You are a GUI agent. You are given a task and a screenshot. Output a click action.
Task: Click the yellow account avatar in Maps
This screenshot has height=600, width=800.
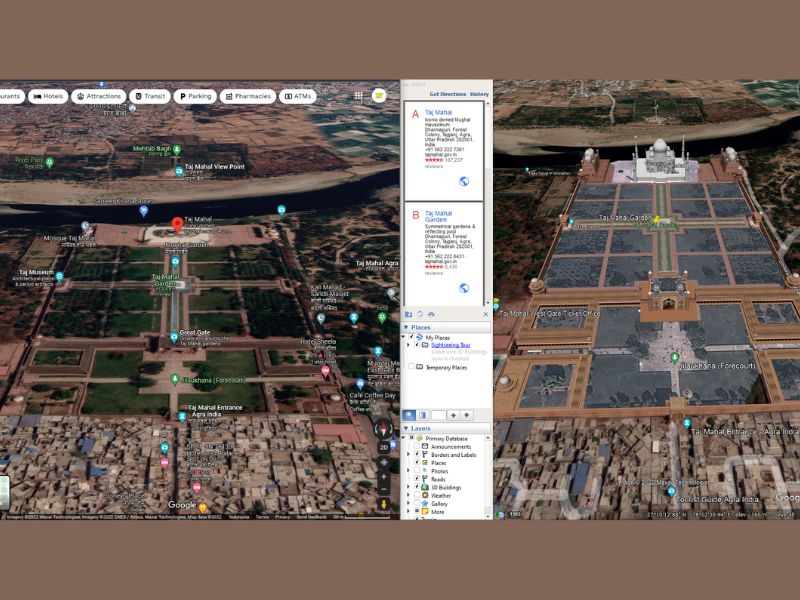[379, 95]
